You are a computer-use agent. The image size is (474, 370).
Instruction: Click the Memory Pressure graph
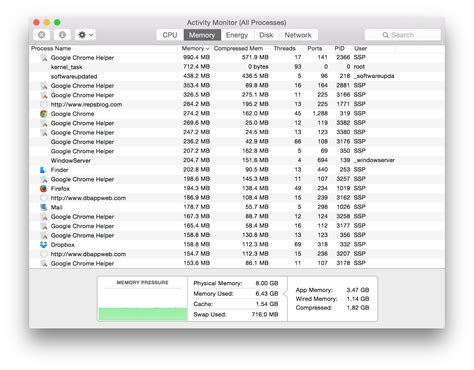143,304
